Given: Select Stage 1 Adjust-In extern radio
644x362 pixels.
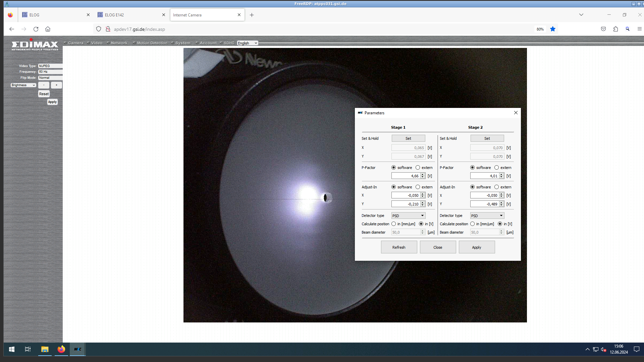Looking at the screenshot, I should (418, 187).
